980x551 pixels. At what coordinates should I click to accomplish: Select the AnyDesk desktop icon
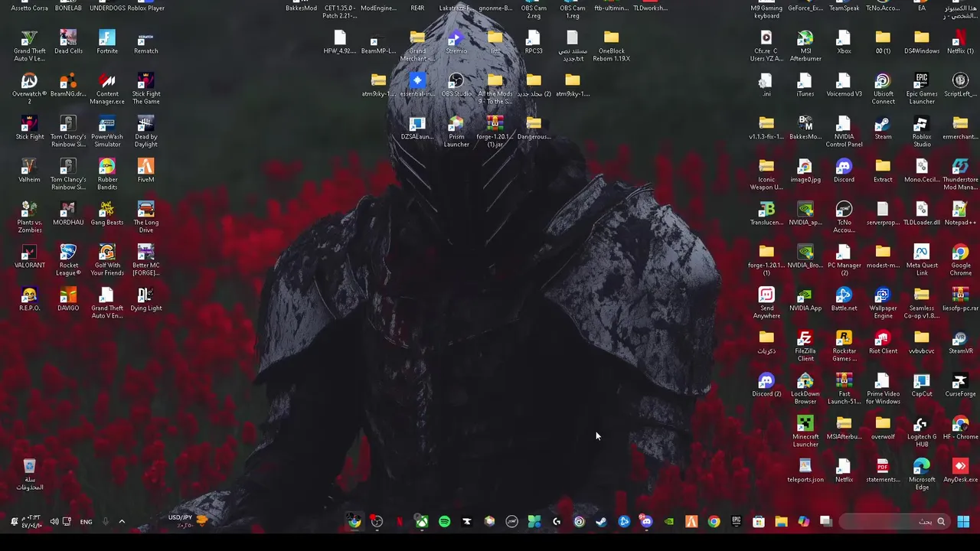pos(960,471)
